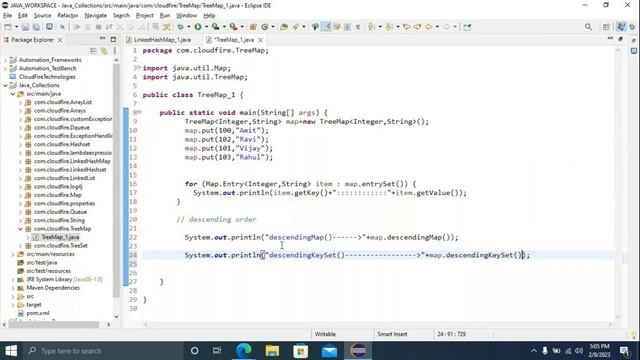The image size is (640, 360).
Task: Open Microsoft Edge from the taskbar
Action: coord(244,351)
